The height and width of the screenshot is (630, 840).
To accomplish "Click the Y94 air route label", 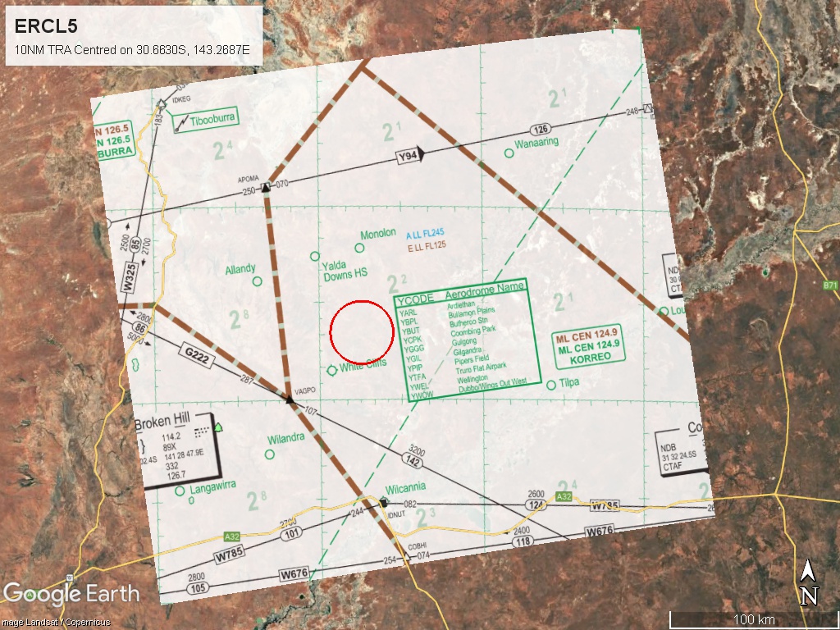I will pyautogui.click(x=408, y=156).
